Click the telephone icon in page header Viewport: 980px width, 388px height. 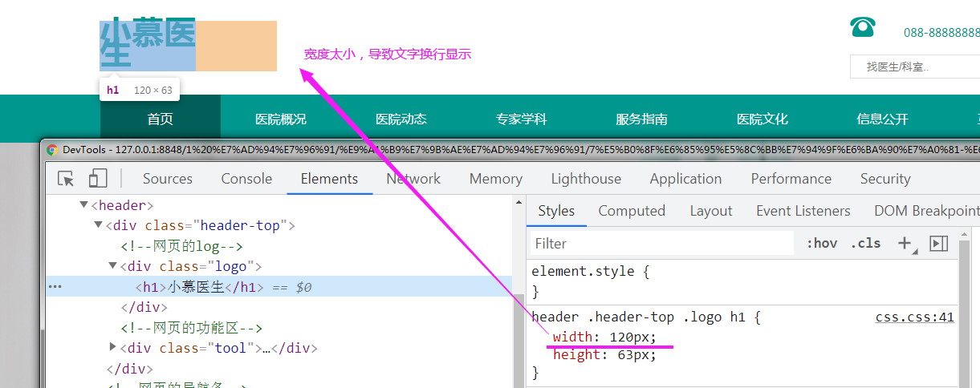coord(863,27)
